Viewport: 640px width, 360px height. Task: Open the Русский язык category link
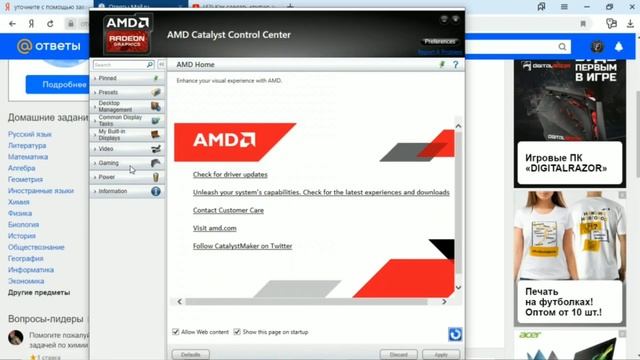click(x=30, y=134)
